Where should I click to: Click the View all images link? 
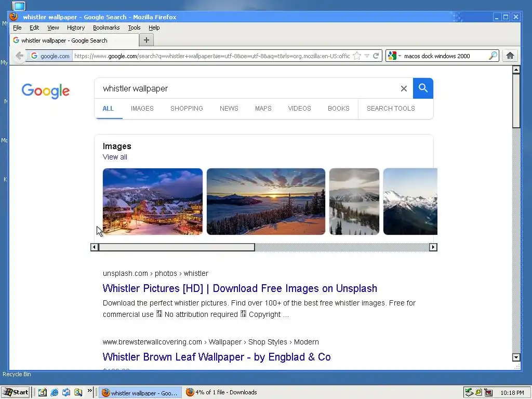click(115, 157)
